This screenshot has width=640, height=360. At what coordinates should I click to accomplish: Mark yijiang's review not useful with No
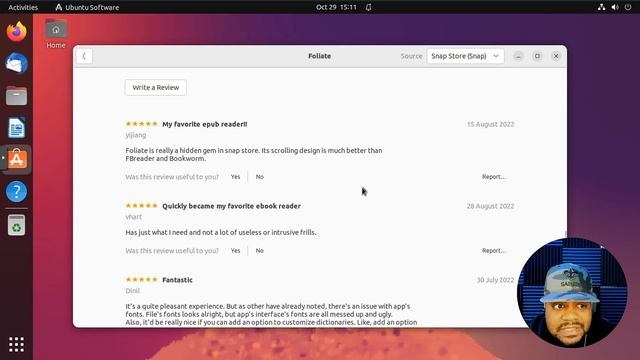tap(260, 177)
